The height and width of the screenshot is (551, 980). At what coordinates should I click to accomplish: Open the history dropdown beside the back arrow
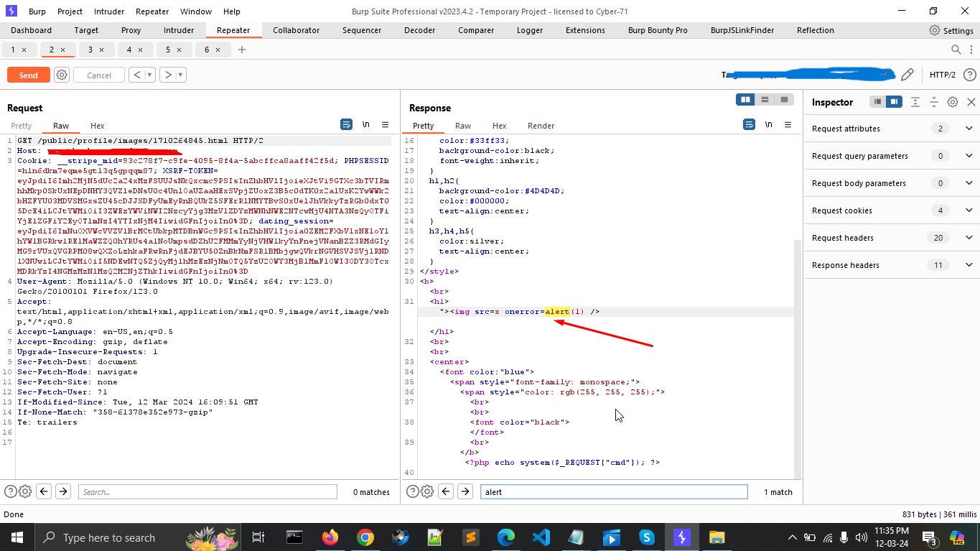pos(149,75)
